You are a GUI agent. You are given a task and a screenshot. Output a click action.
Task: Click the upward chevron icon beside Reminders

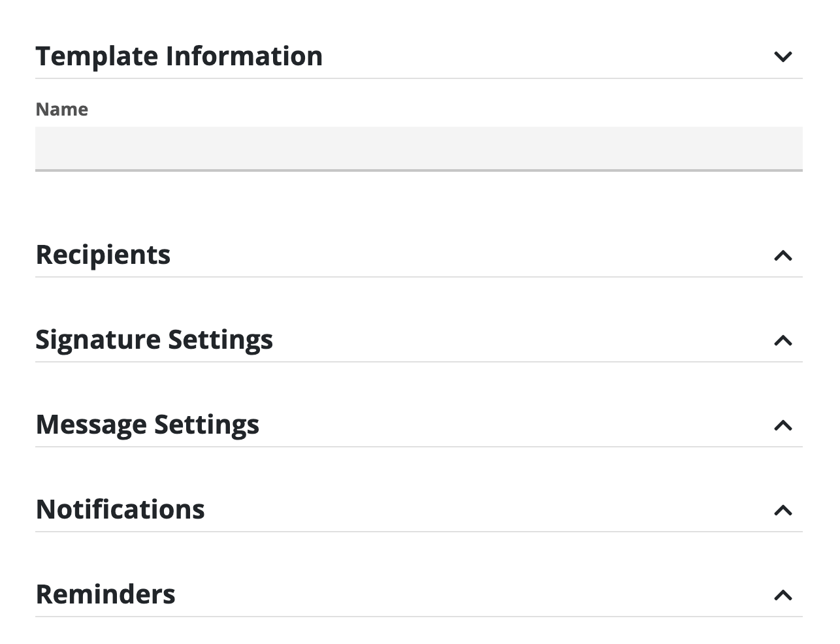point(784,595)
